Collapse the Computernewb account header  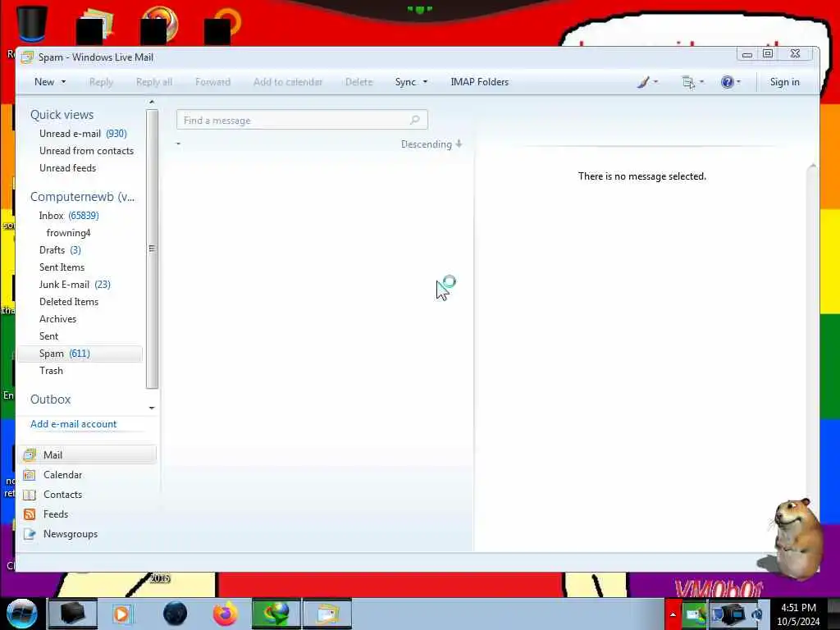pyautogui.click(x=83, y=197)
